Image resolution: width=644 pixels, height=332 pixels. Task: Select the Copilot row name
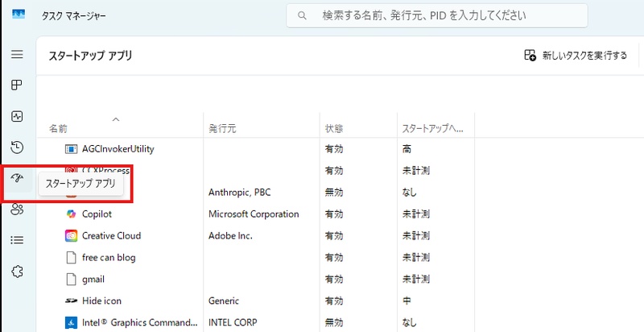(97, 214)
